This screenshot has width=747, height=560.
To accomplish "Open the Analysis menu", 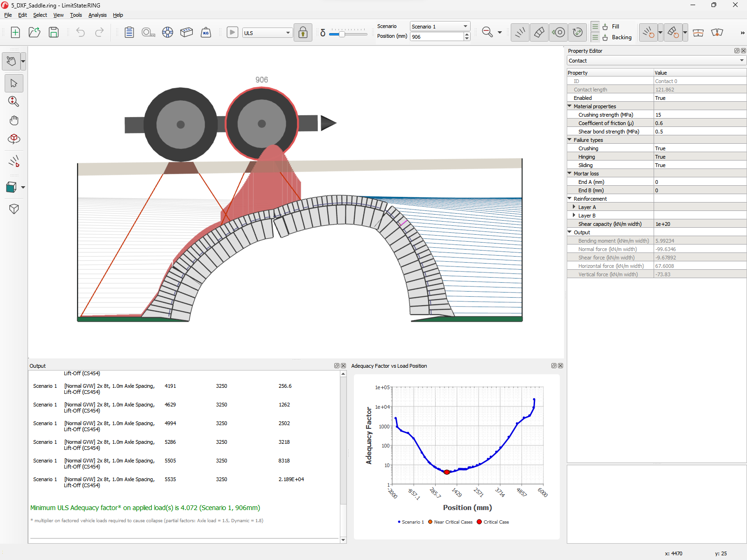I will click(98, 15).
